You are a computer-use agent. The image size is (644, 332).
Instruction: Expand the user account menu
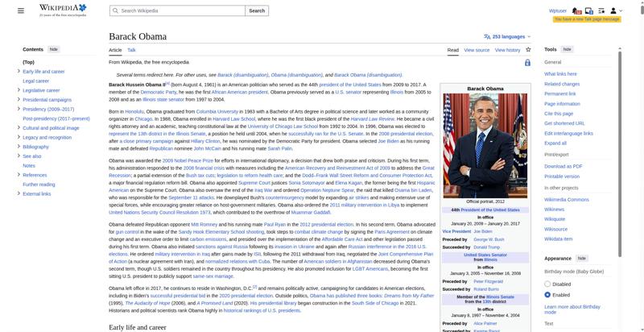click(615, 10)
